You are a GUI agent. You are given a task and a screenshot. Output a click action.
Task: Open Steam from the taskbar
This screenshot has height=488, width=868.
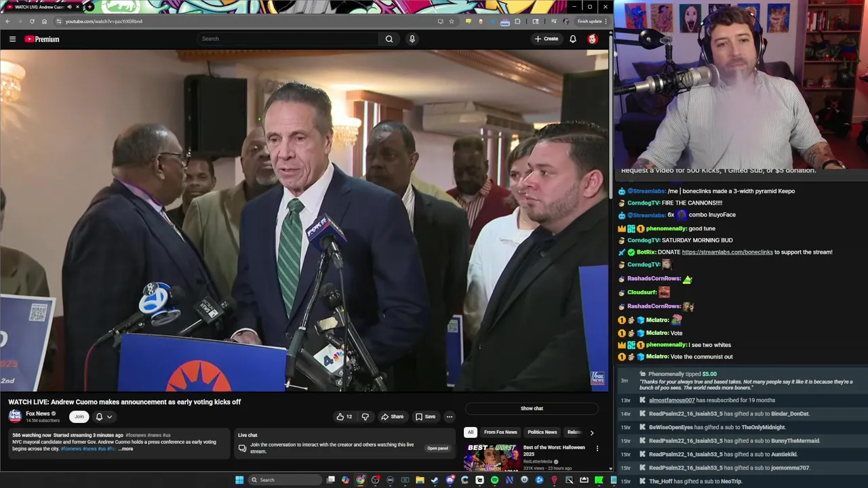pyautogui.click(x=435, y=480)
